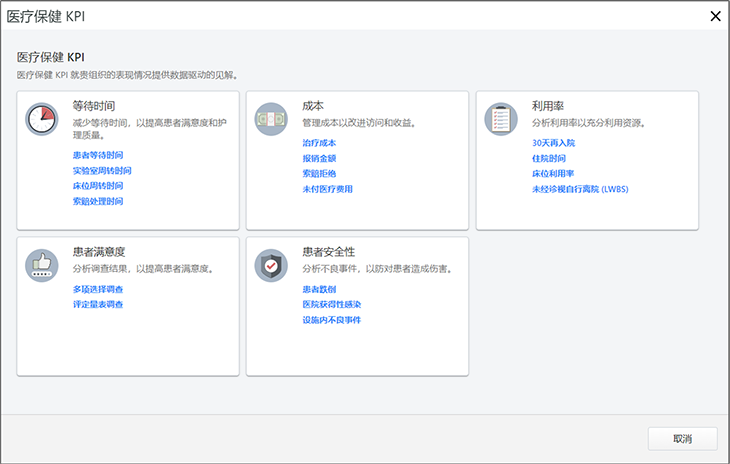Select the 多项选择调查 link
The width and height of the screenshot is (730, 464).
point(98,289)
